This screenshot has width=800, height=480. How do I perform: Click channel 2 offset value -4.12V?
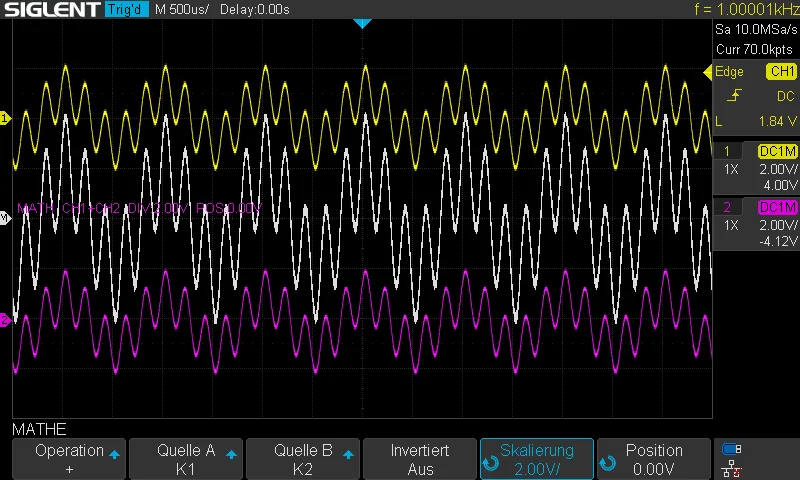778,241
